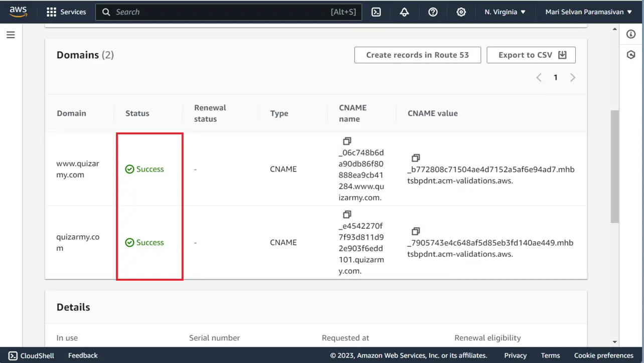644x363 pixels.
Task: Open the Terms link
Action: 550,355
